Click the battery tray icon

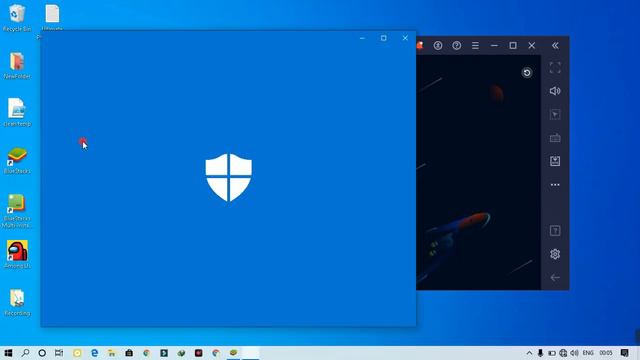[x=552, y=353]
